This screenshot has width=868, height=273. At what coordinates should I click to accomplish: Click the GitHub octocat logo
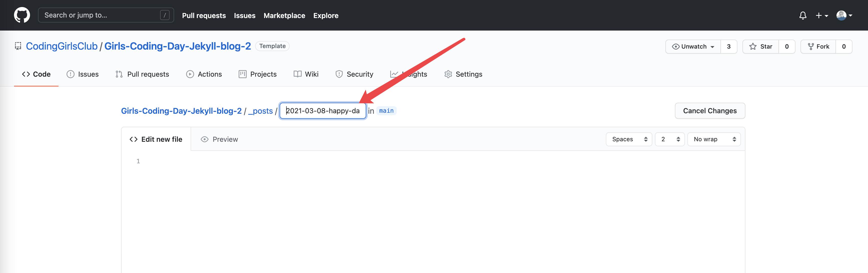click(22, 15)
